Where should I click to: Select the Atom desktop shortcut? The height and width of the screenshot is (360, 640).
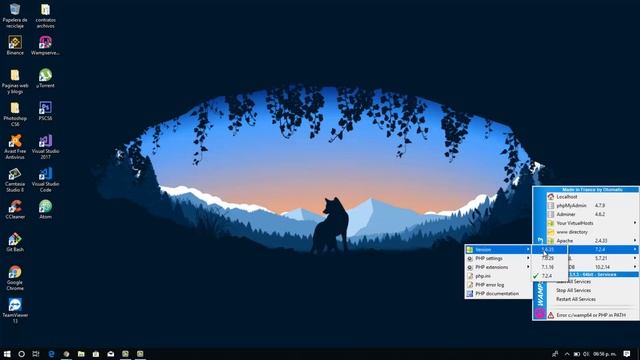[45, 210]
